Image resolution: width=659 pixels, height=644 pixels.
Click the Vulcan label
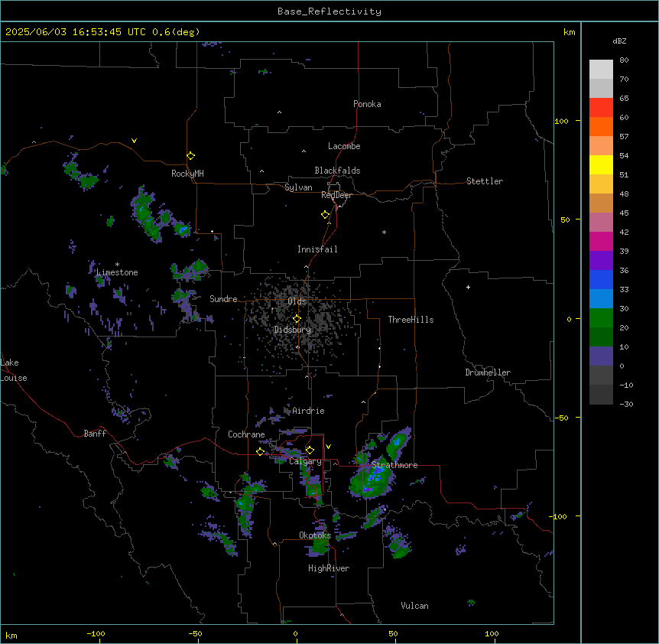414,606
